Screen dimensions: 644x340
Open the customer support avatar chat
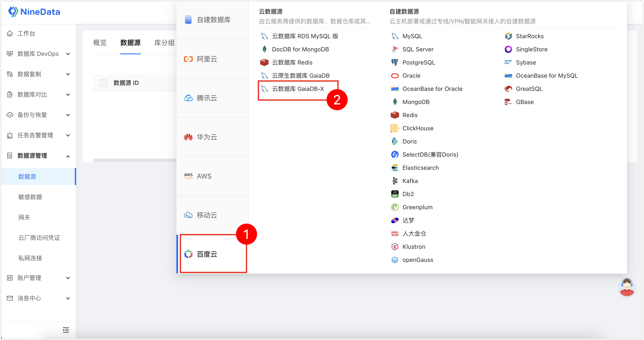(627, 287)
